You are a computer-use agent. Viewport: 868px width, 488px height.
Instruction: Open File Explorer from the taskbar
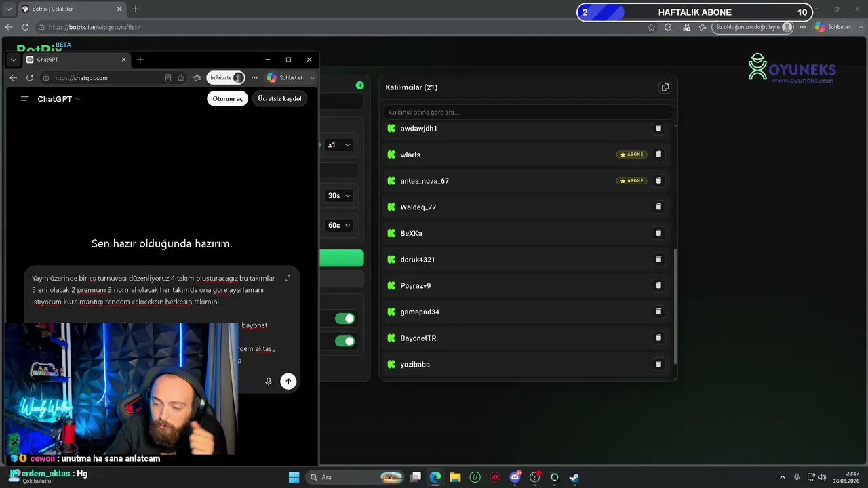point(455,477)
